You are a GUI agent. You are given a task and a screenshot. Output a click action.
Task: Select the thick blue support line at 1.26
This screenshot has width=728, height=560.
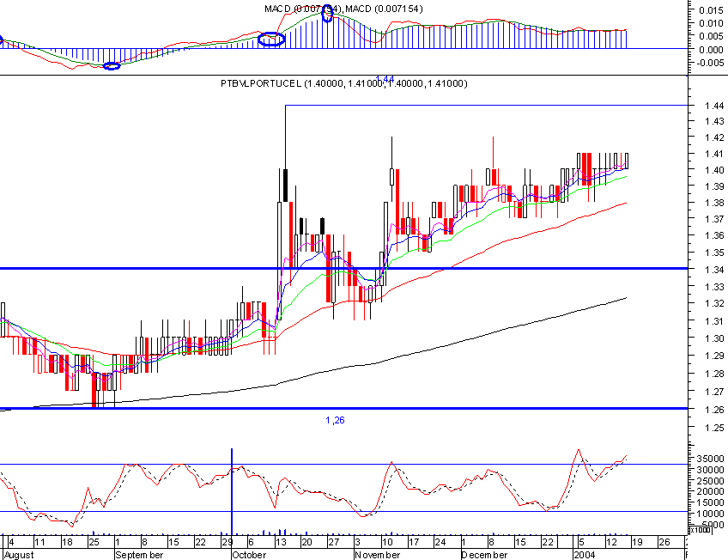[343, 409]
